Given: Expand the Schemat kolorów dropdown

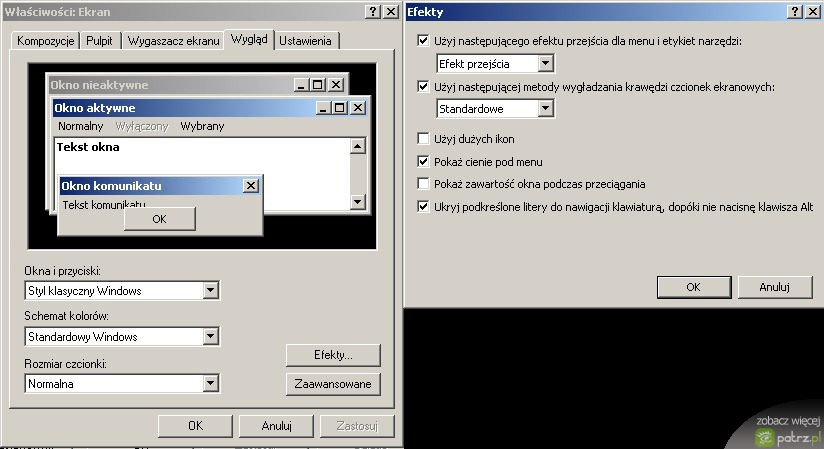Looking at the screenshot, I should [210, 337].
